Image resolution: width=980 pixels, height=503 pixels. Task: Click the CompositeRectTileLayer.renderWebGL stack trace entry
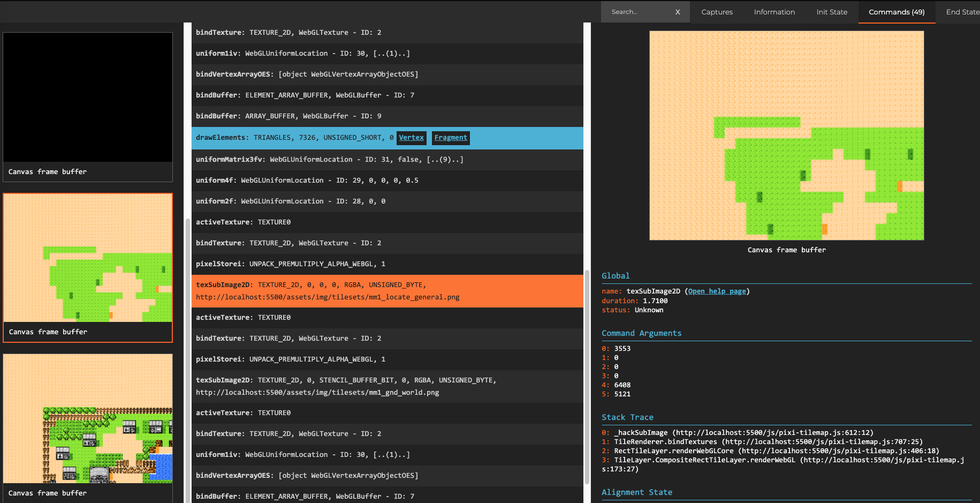click(x=783, y=464)
